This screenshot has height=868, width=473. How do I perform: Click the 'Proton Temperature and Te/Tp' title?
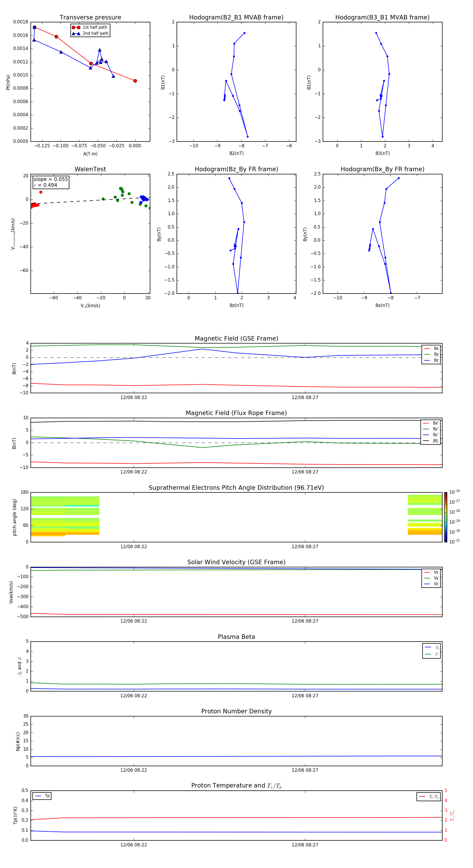click(236, 786)
